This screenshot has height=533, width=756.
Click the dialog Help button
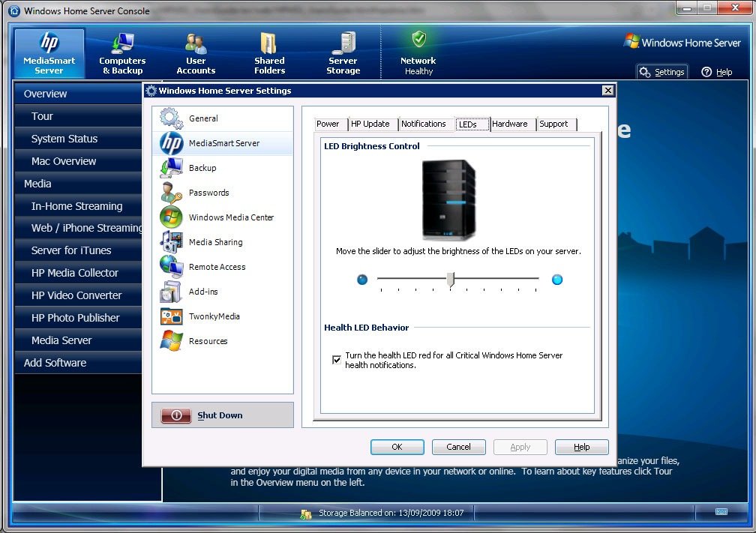coord(581,448)
